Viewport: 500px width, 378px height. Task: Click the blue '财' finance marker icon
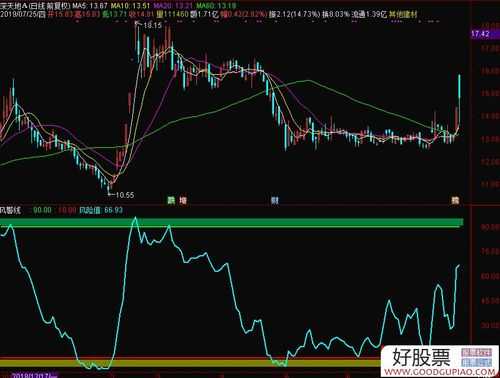[x=275, y=200]
